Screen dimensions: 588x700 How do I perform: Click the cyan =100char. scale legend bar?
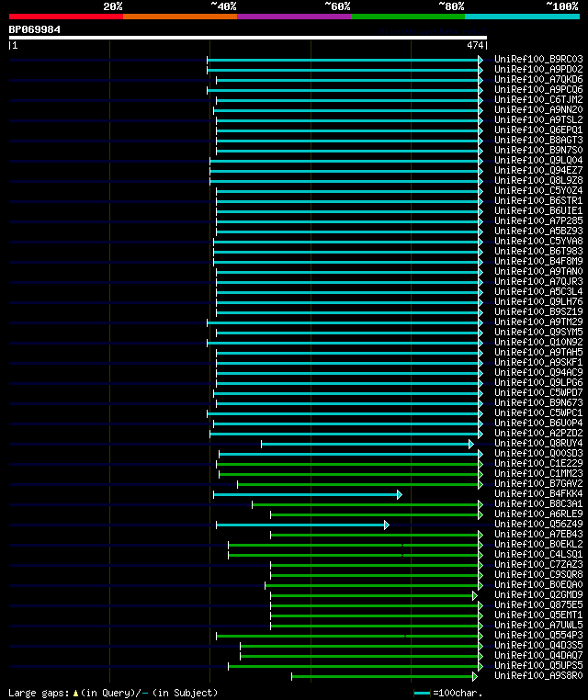422,694
